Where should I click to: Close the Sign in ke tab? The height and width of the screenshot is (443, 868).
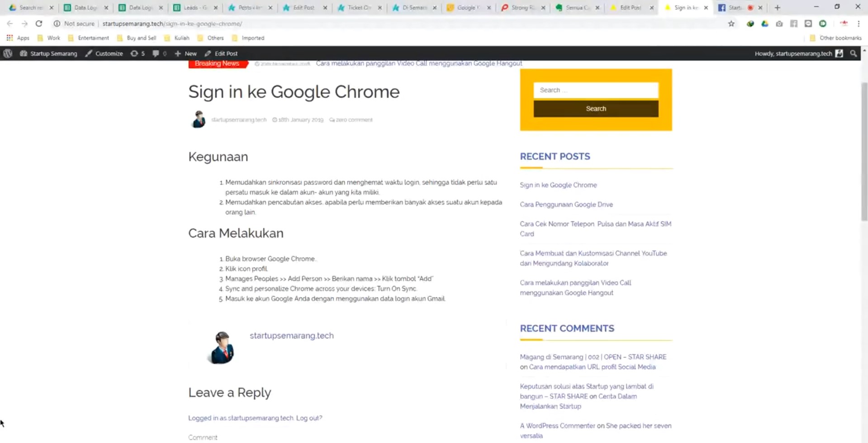click(x=706, y=8)
